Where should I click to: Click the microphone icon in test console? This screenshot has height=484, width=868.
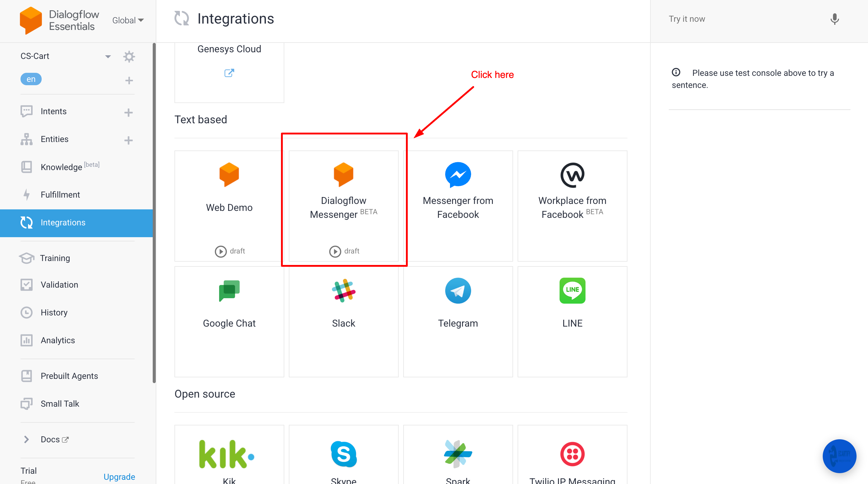[834, 19]
